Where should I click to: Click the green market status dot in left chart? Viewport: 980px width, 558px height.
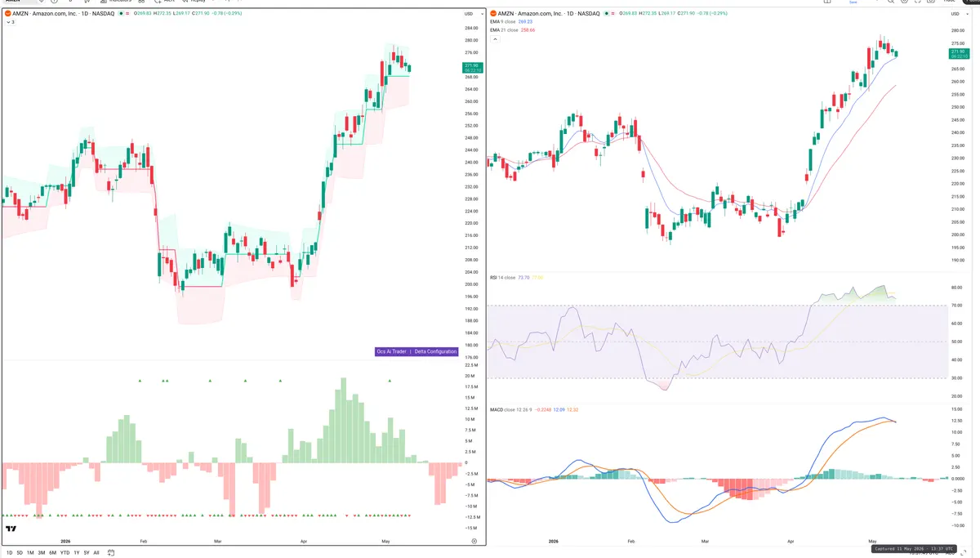tap(121, 14)
